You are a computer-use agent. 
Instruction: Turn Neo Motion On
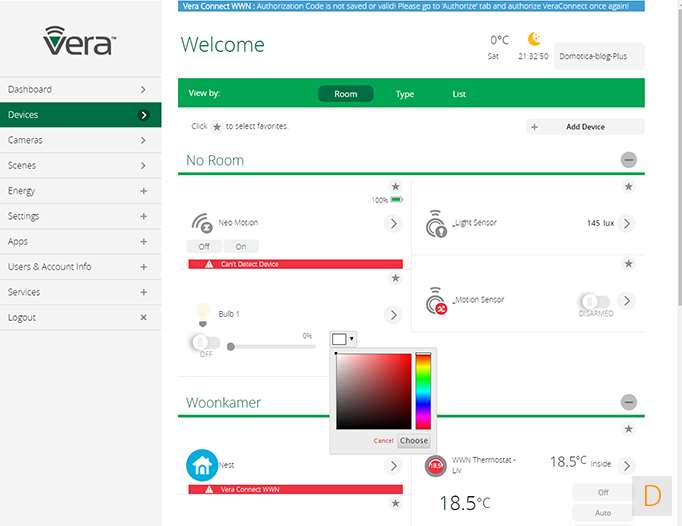coord(240,247)
